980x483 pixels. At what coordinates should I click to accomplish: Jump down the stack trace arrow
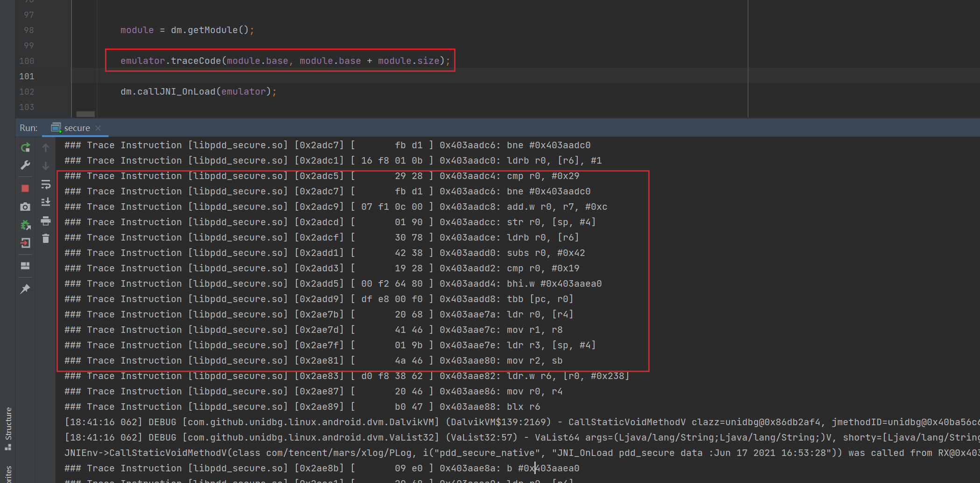pos(46,166)
